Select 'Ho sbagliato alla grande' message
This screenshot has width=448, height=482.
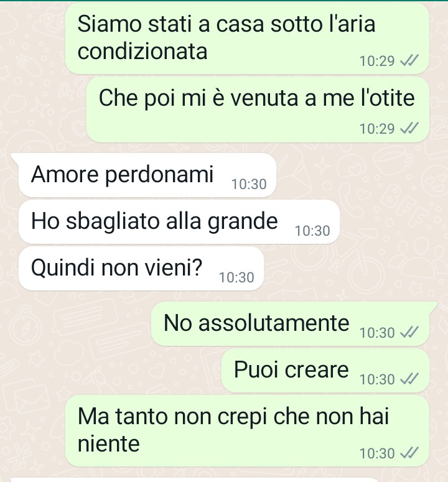[179, 221]
